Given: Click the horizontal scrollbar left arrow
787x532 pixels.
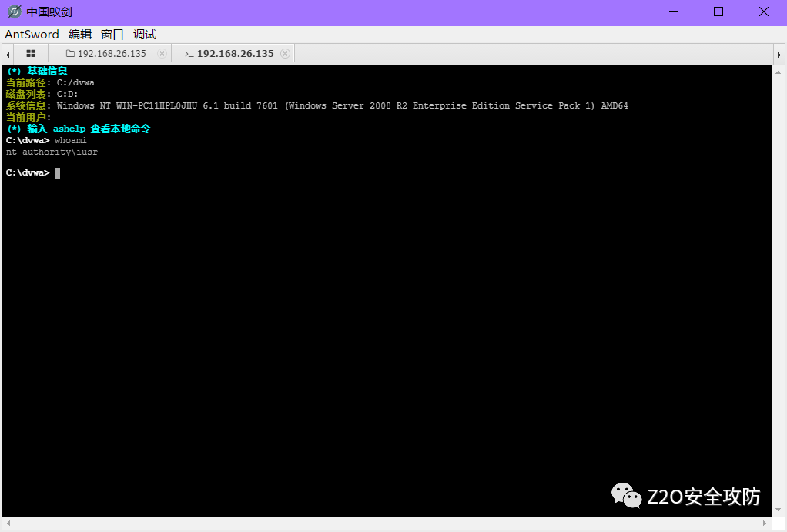Looking at the screenshot, I should tap(8, 523).
